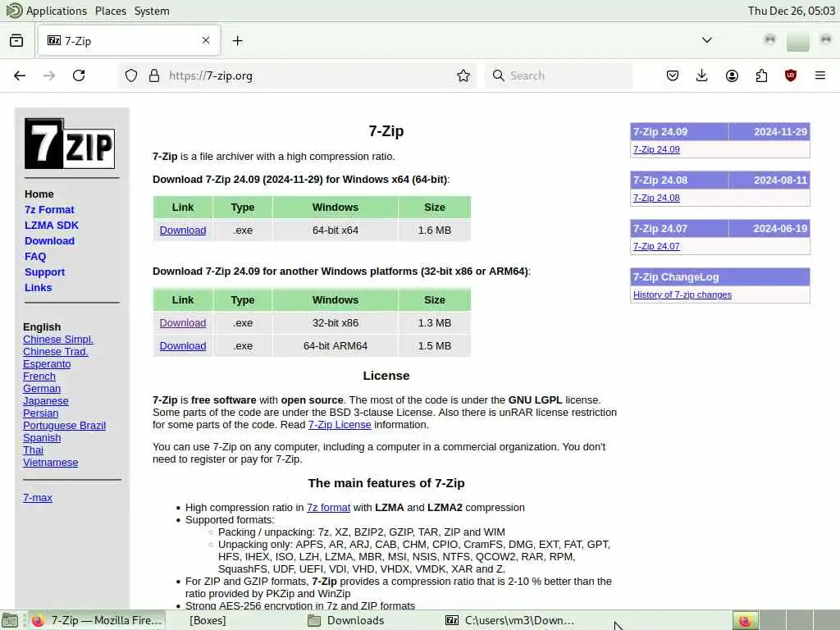840x630 pixels.
Task: Switch language to Spanish
Action: click(x=42, y=438)
